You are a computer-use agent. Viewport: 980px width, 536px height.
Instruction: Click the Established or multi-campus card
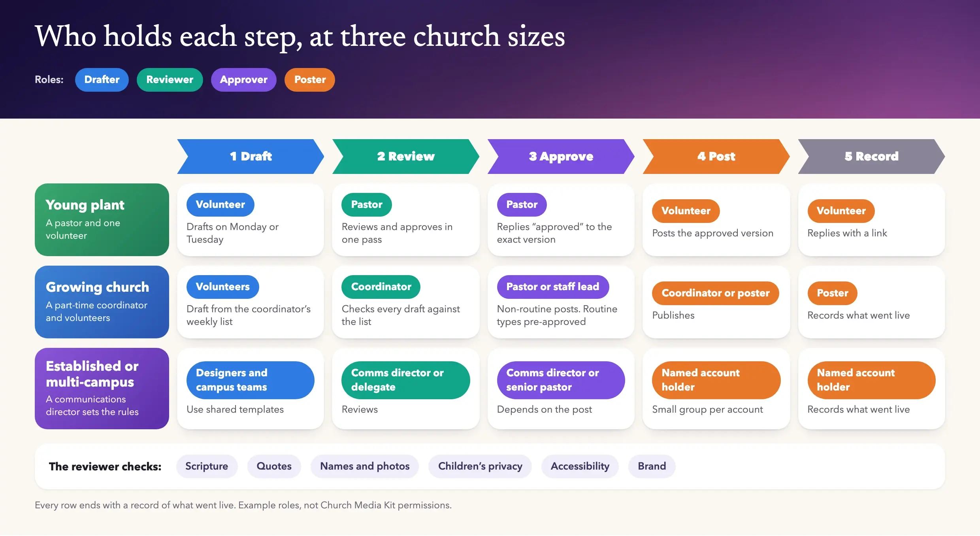(102, 389)
